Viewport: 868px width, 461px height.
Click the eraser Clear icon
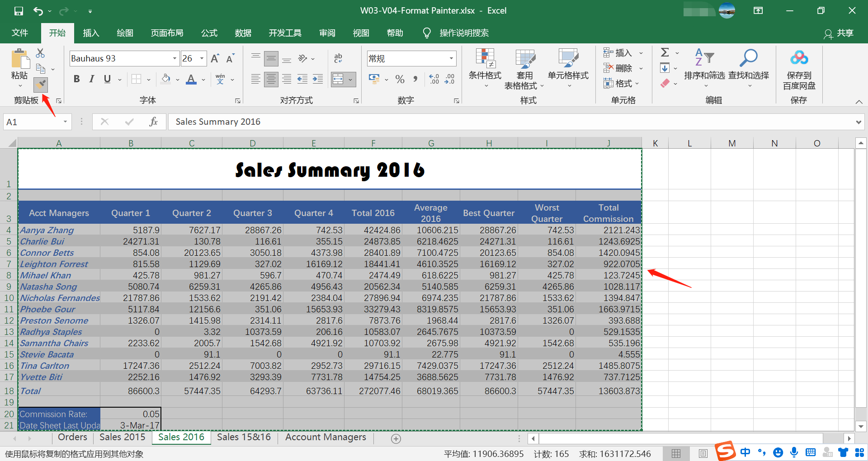(665, 83)
